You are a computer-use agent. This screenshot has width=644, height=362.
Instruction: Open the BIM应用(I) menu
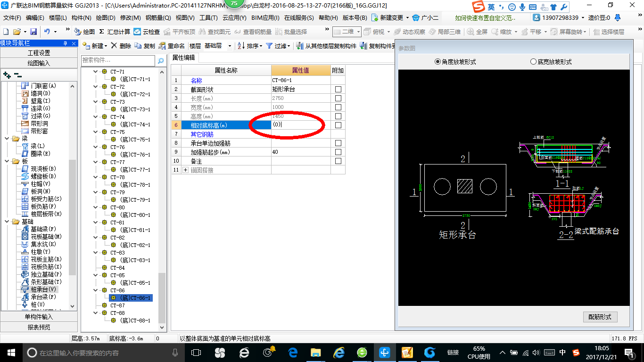(x=265, y=18)
